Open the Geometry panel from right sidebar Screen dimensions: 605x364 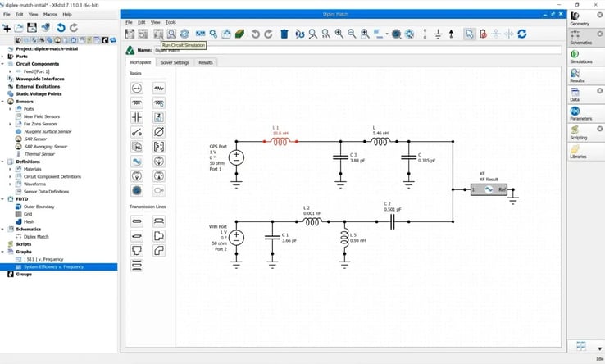580,19
